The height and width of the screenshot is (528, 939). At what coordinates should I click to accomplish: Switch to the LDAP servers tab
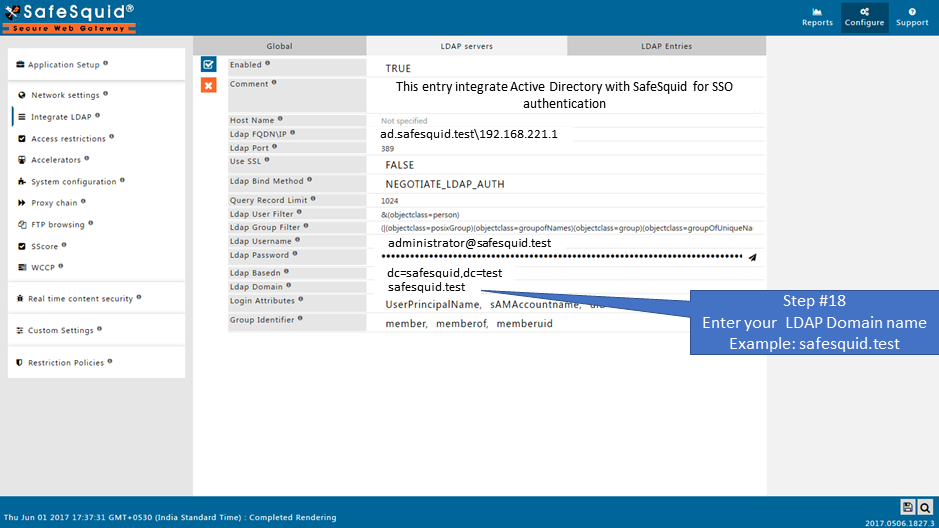467,46
